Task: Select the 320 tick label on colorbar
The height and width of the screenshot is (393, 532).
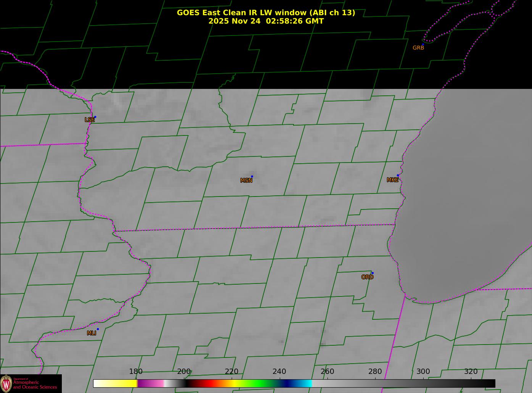Action: [x=471, y=372]
